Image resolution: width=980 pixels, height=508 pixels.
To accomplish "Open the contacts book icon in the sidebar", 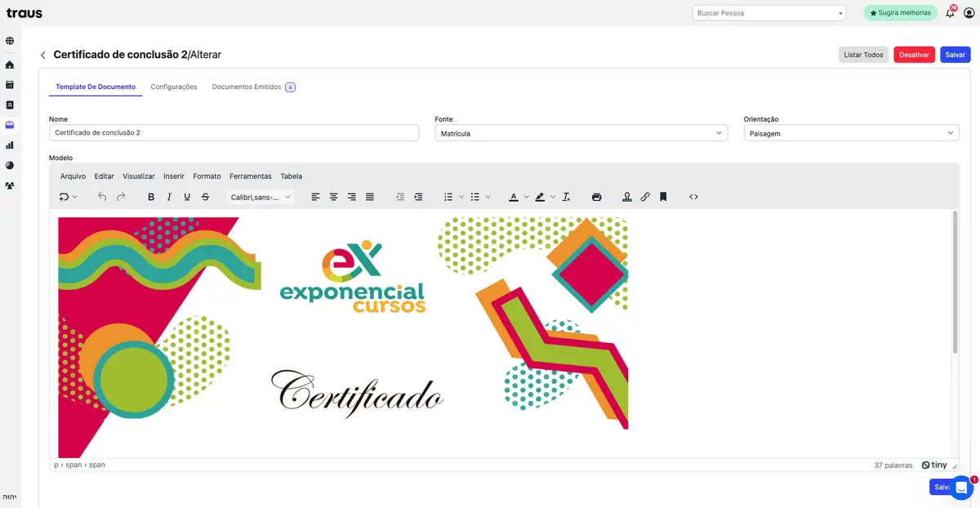I will 10,105.
